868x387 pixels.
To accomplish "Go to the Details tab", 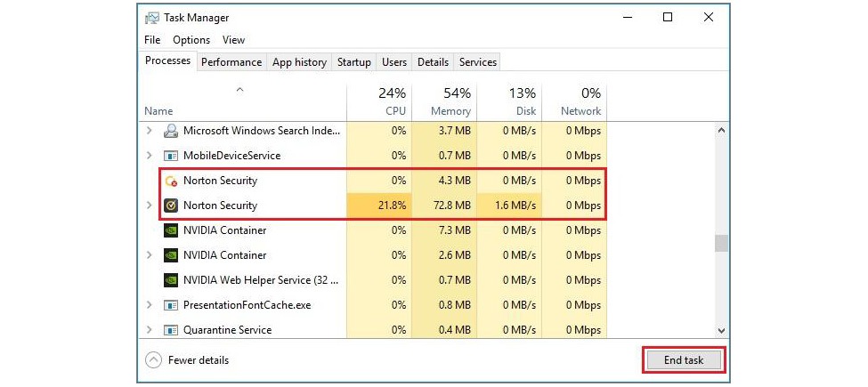I will (433, 62).
